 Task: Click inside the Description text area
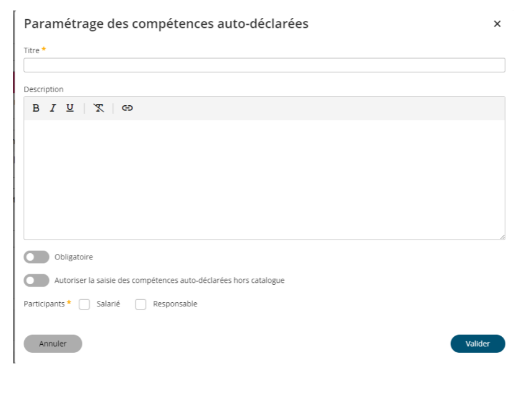click(264, 180)
